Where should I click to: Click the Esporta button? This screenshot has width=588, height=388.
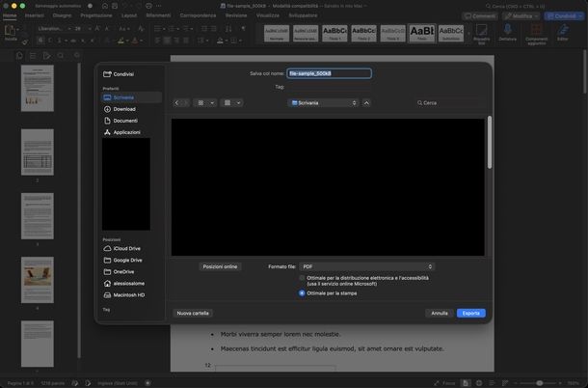click(471, 313)
